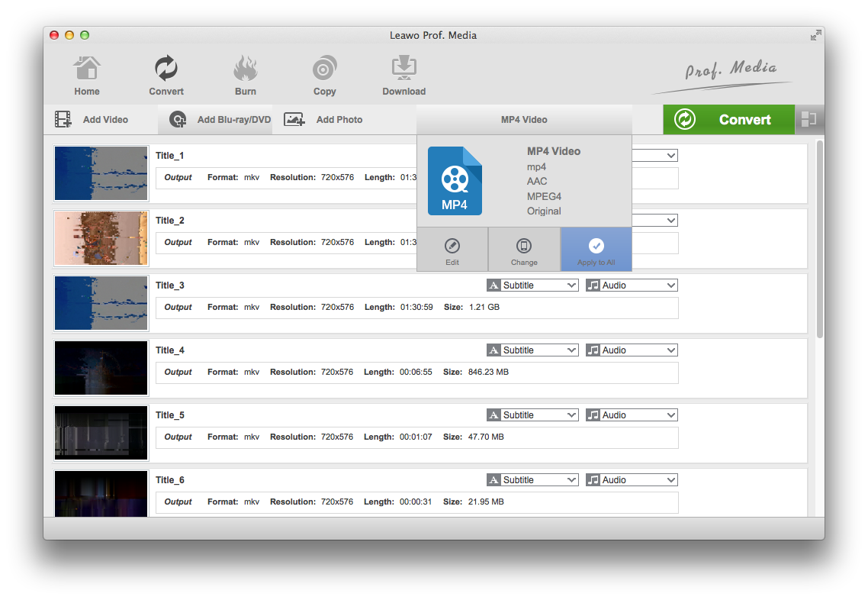Edit the MP4 Video profile

tap(452, 250)
